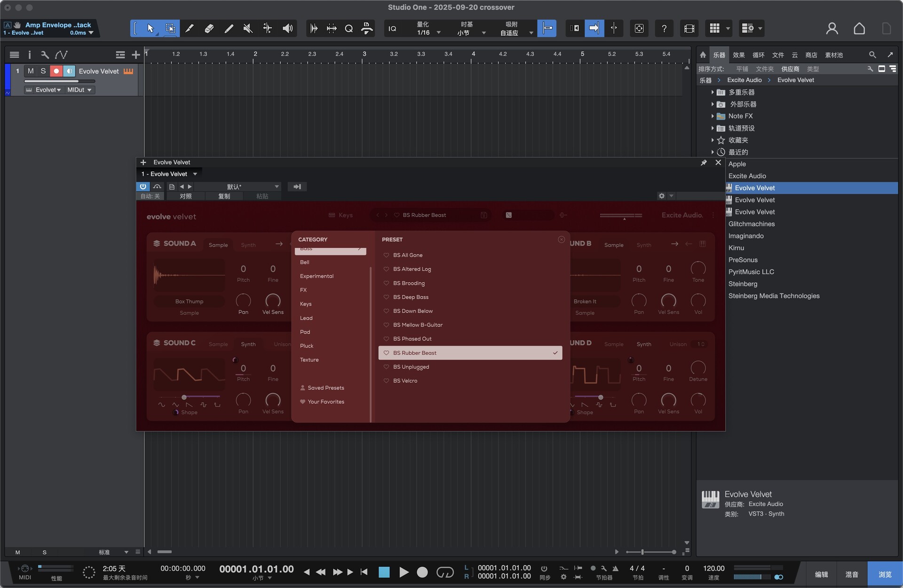Open the inspector i icon
Screen dimensions: 903x588
point(29,55)
